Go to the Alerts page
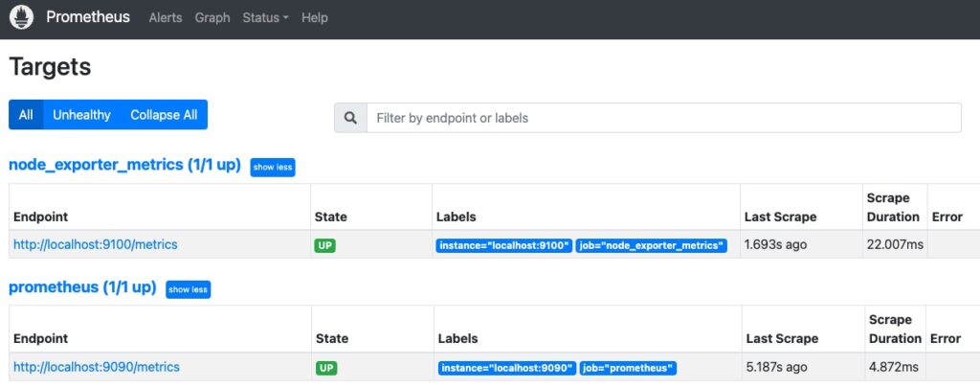980x388 pixels. 166,17
